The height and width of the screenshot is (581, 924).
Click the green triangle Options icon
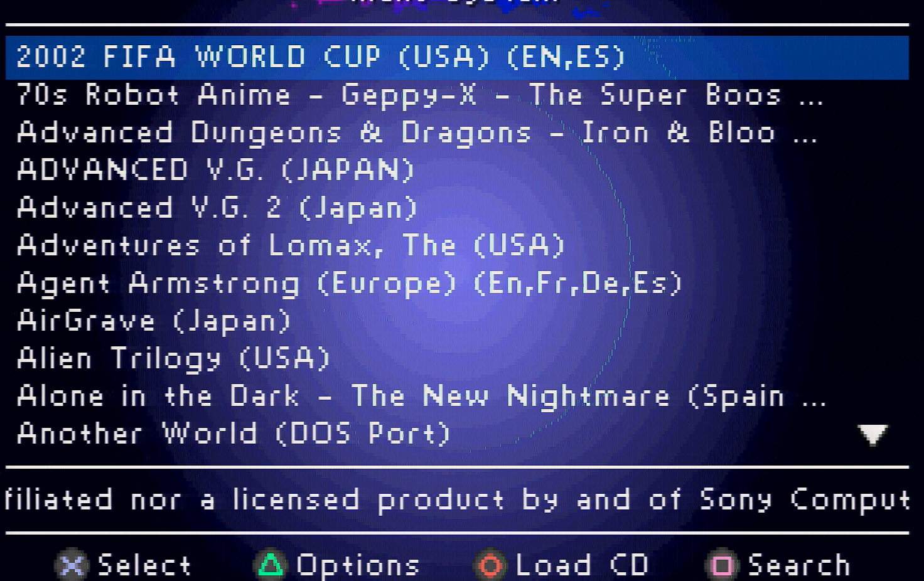point(271,565)
